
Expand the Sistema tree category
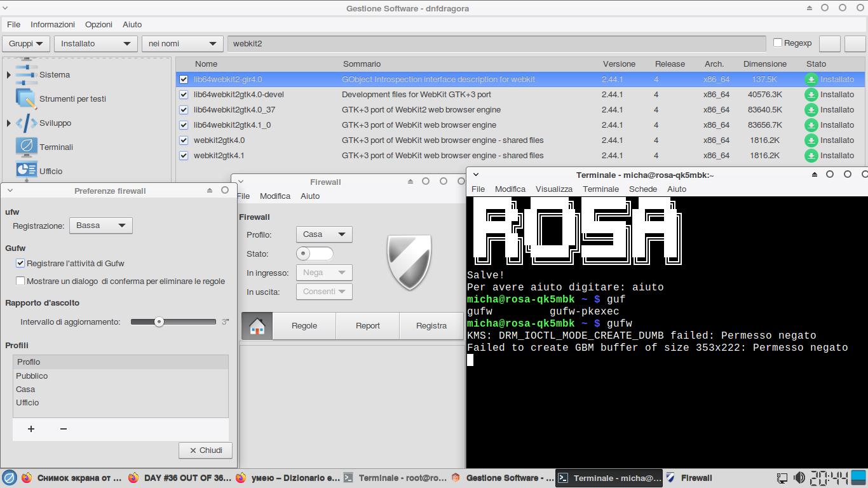(8, 75)
